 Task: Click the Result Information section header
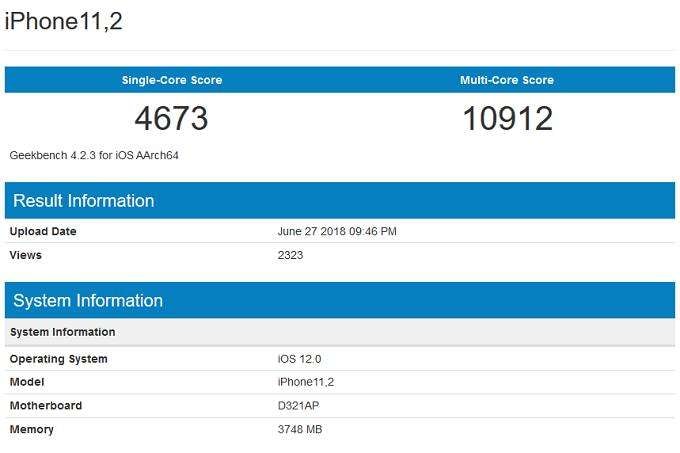pos(84,201)
